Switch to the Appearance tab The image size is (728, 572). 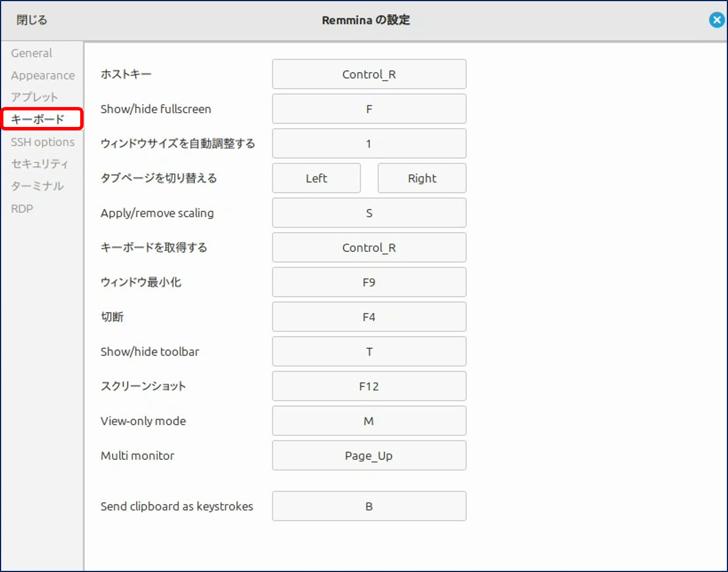click(x=43, y=75)
